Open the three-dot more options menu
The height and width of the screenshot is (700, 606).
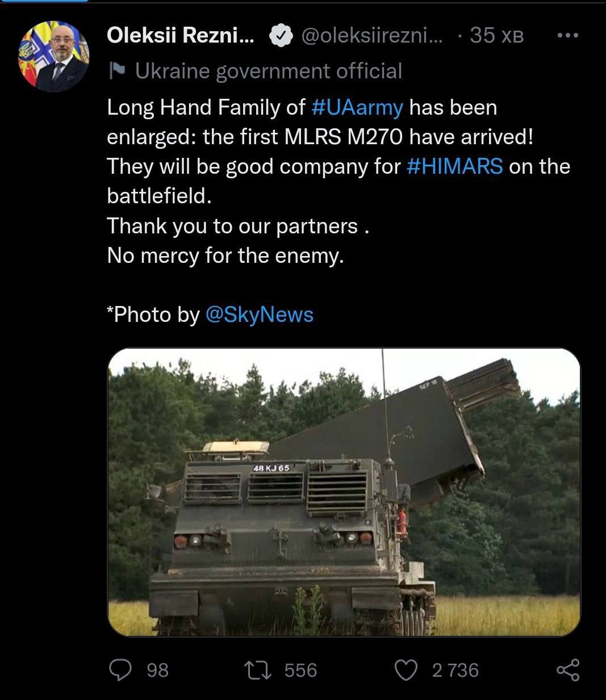coord(567,35)
